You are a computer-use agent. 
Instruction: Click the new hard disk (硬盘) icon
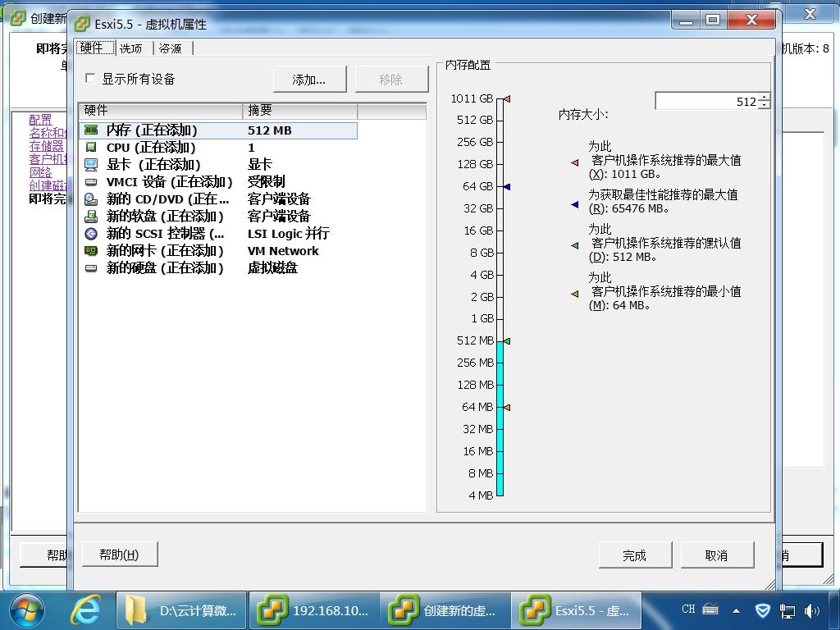[x=91, y=268]
